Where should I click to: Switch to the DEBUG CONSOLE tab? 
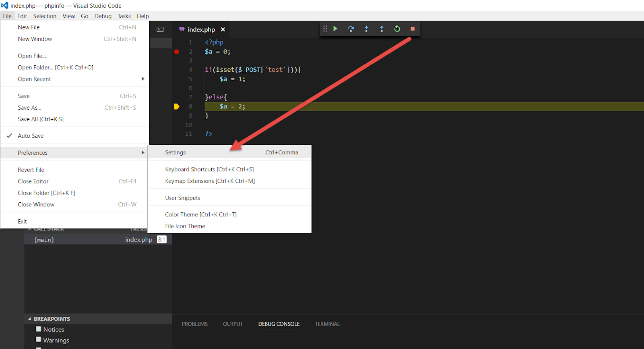279,324
